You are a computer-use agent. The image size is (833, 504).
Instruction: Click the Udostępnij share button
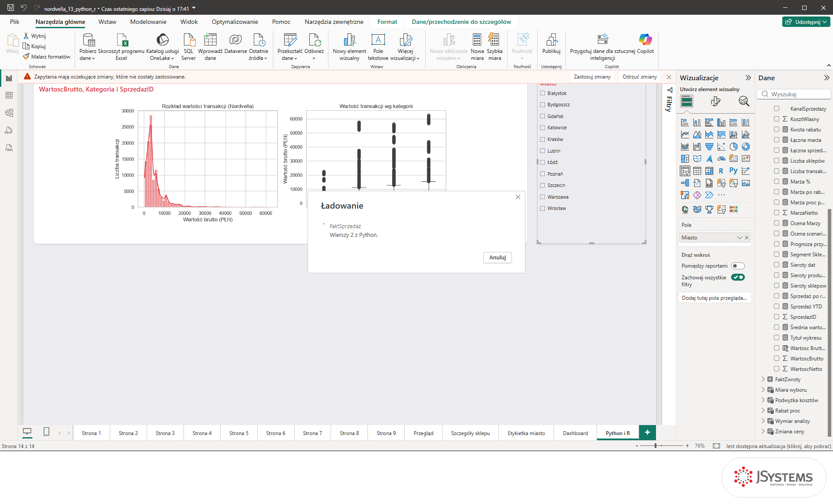coord(806,22)
